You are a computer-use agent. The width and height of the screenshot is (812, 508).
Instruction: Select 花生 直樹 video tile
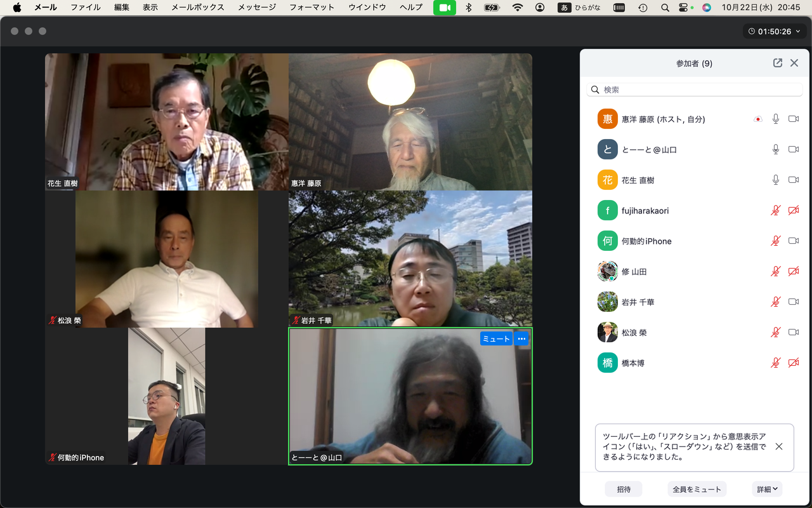point(167,122)
